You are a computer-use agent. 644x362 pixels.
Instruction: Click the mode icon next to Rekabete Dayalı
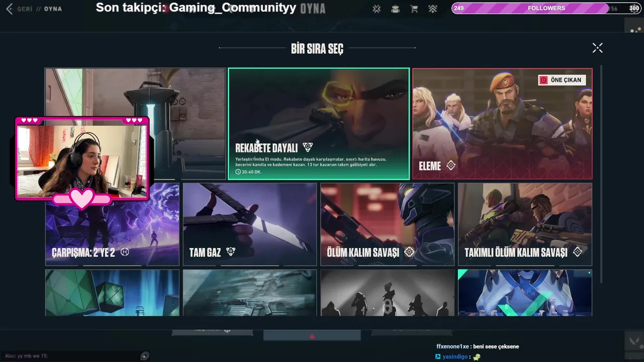(307, 147)
